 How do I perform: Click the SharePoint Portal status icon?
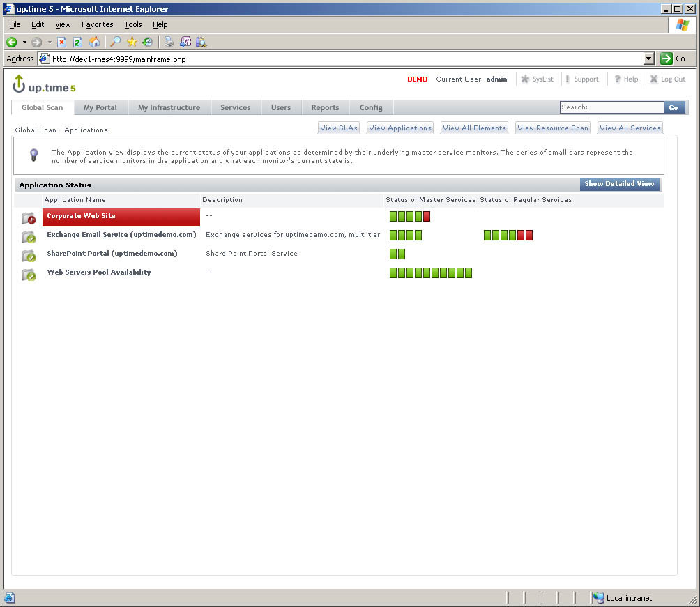pos(29,256)
